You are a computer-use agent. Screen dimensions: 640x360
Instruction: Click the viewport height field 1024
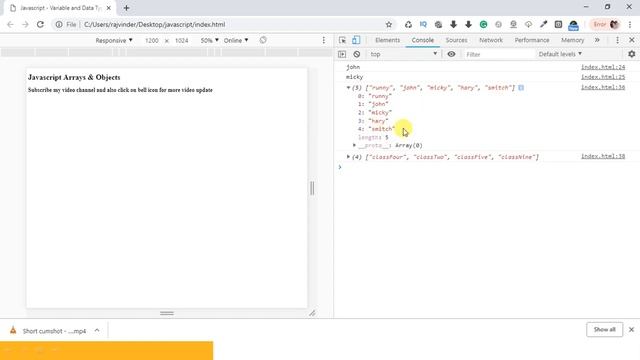[181, 40]
